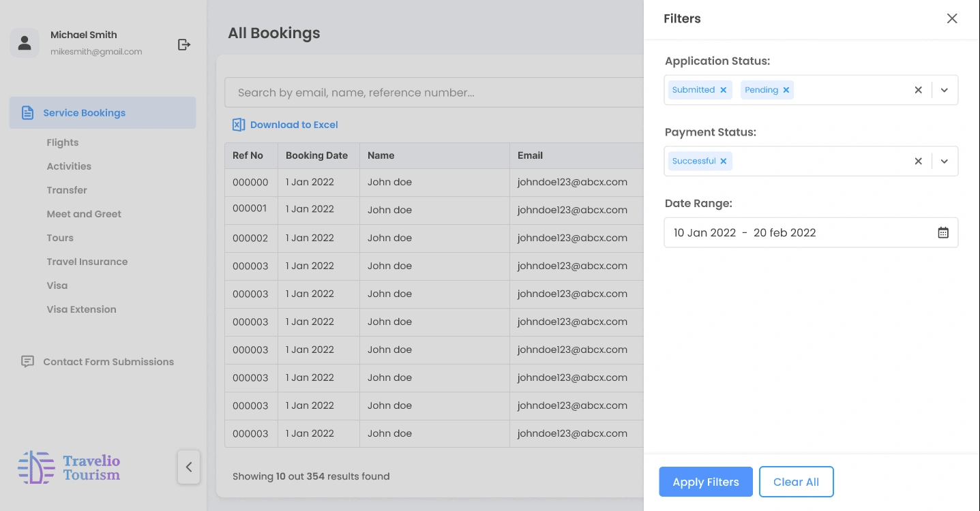The height and width of the screenshot is (511, 980).
Task: Click Download to Excel link
Action: 293,125
